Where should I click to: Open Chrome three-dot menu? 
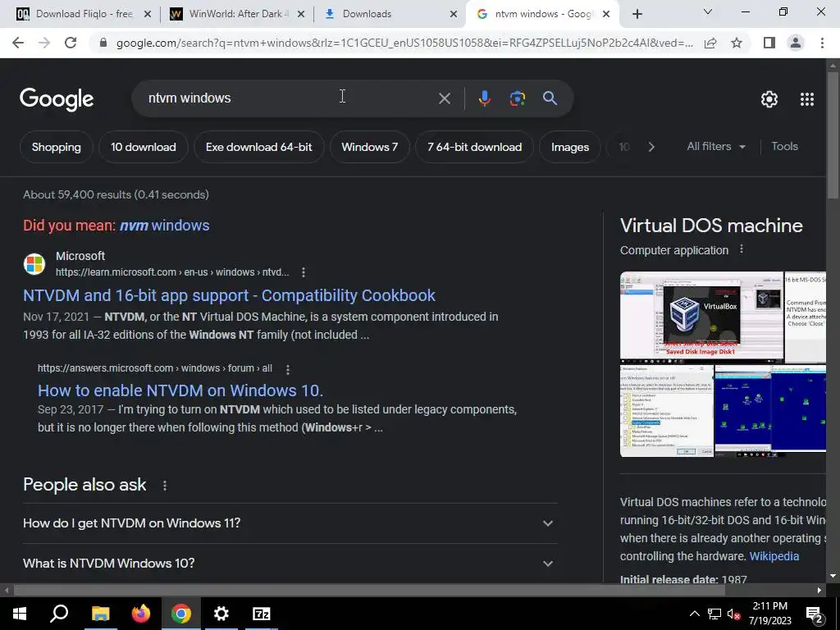822,43
